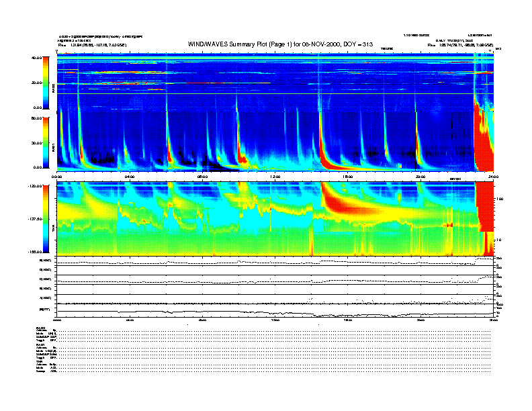Click the 20:00 label below RAD1 spectrogram
Viewport: 532px width, 411px height.
pos(420,177)
